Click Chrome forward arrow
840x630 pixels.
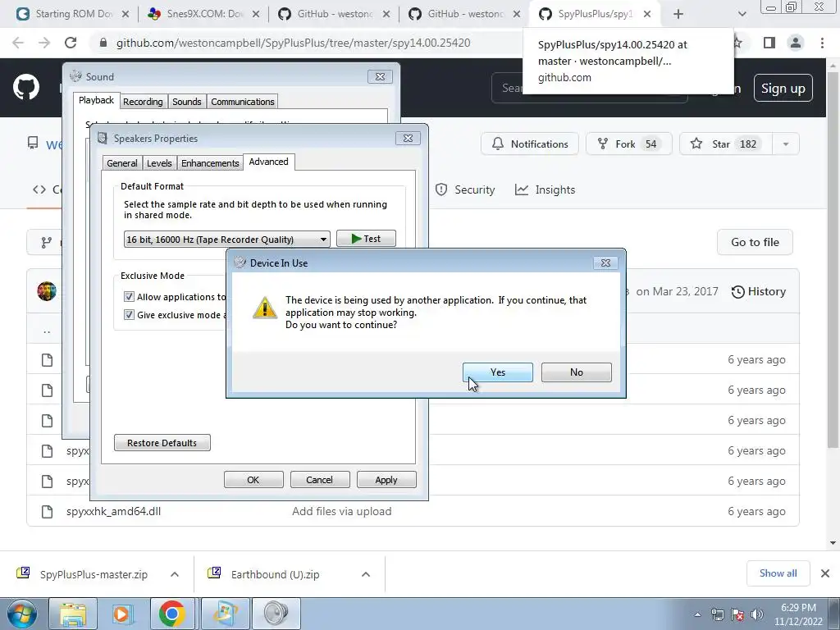tap(44, 43)
